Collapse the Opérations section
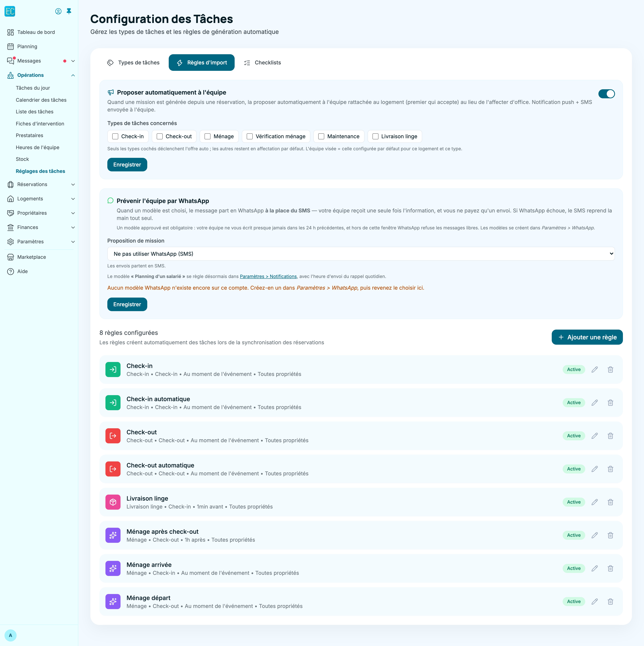 point(73,75)
